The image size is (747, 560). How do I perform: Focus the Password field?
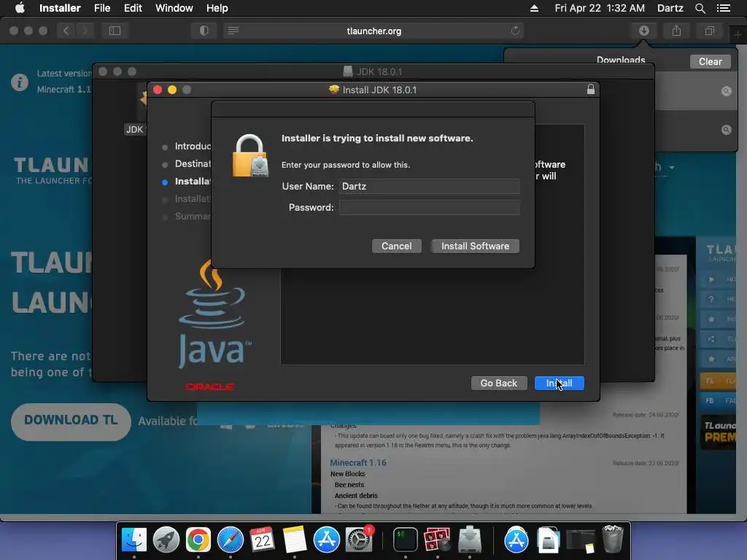tap(429, 208)
